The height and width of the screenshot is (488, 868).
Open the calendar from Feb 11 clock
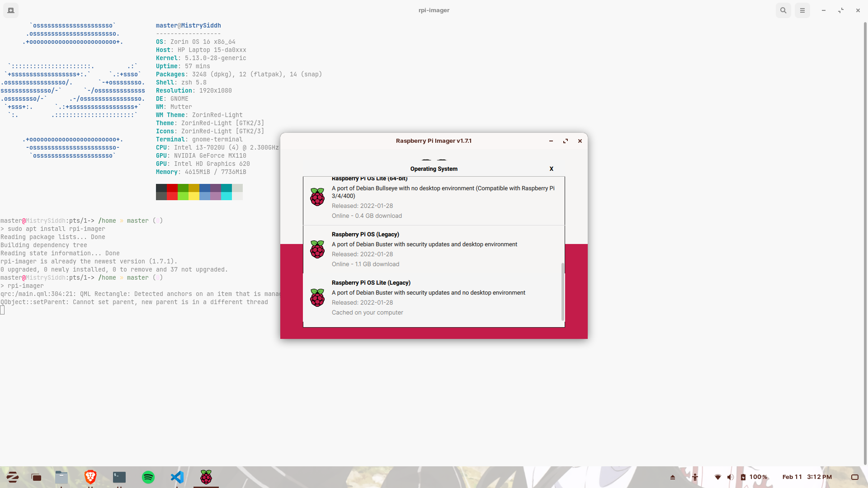coord(807,477)
